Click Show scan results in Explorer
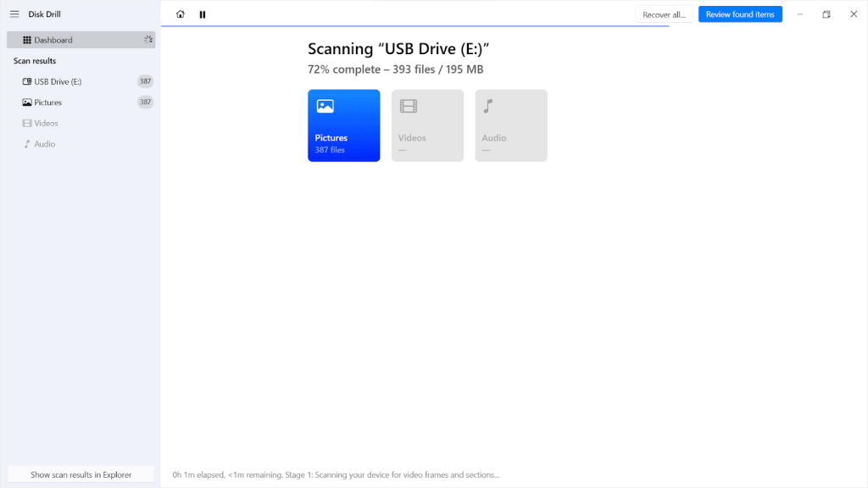This screenshot has height=488, width=868. click(81, 474)
